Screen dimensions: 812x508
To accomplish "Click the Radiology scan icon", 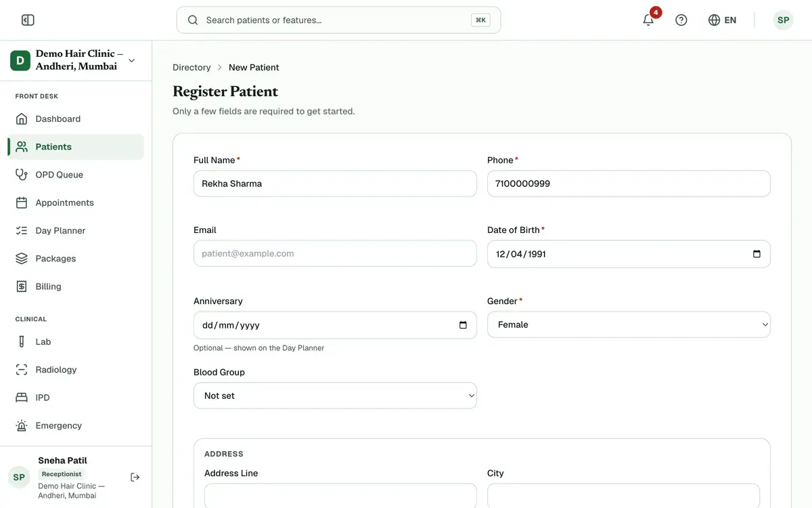I will [22, 370].
